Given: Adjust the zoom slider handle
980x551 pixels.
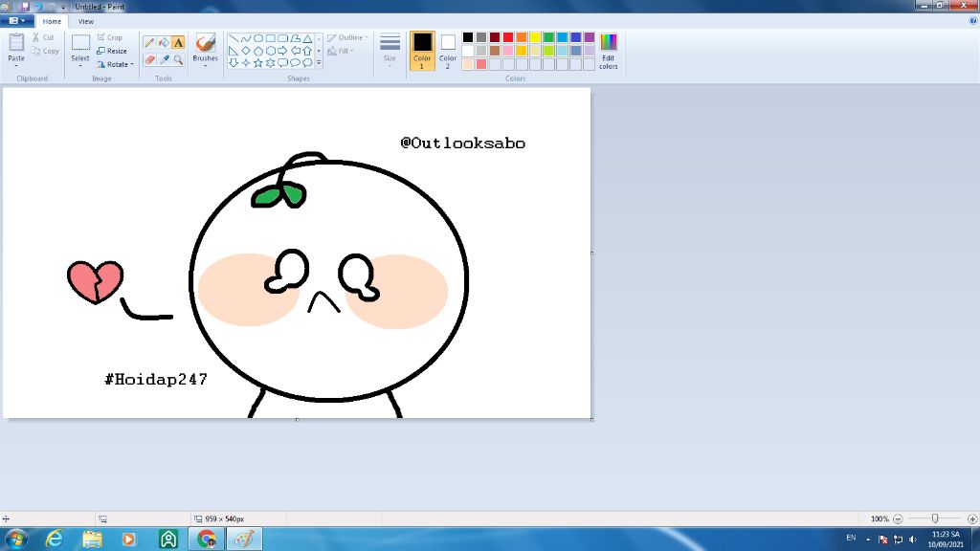Looking at the screenshot, I should pos(935,519).
